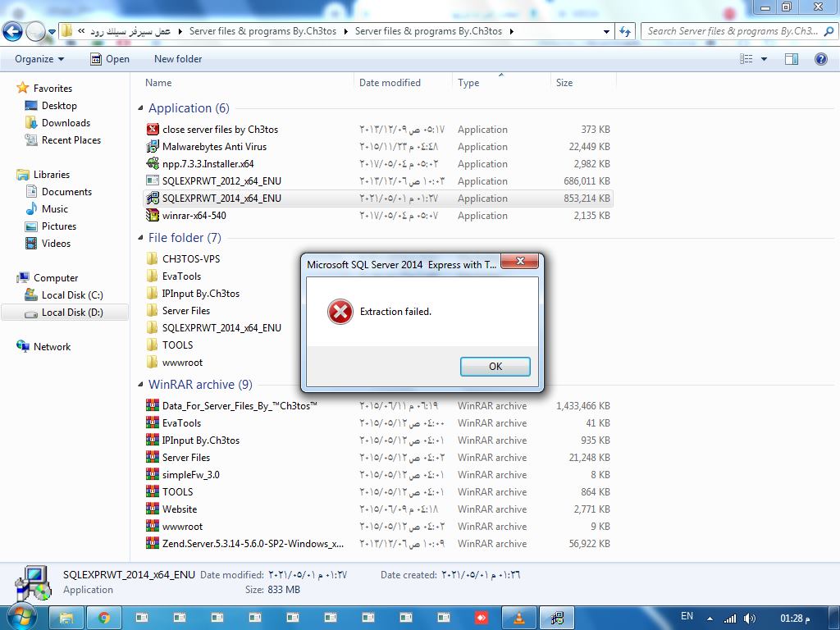840x630 pixels.
Task: Sort by the Type column header
Action: pos(468,83)
